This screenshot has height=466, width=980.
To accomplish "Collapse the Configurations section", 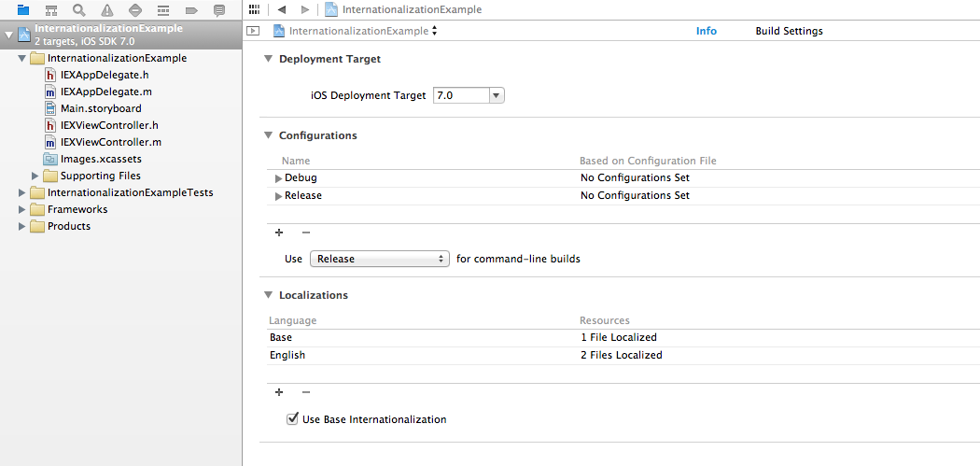I will (x=268, y=135).
